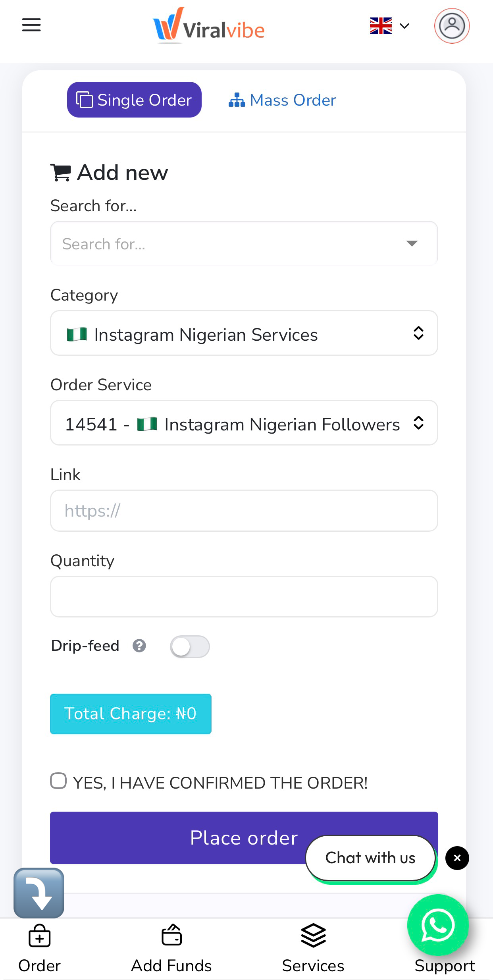Open the user profile avatar
The height and width of the screenshot is (980, 493).
pyautogui.click(x=452, y=26)
